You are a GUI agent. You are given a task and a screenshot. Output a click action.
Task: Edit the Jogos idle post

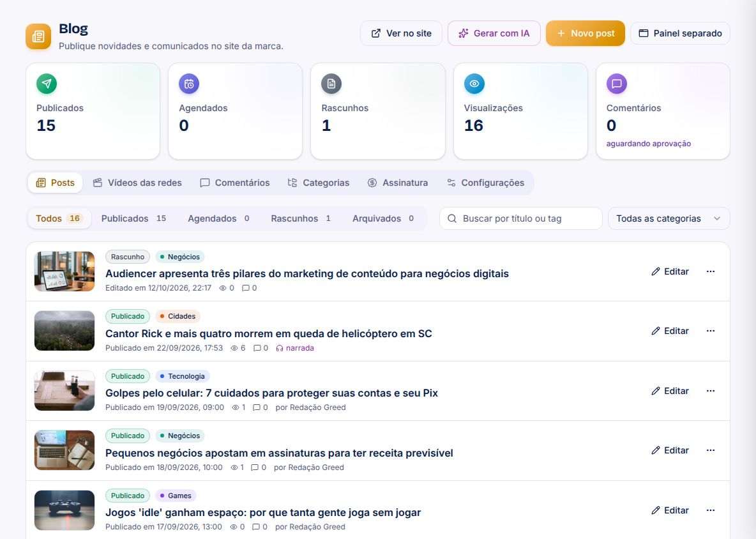tap(670, 510)
